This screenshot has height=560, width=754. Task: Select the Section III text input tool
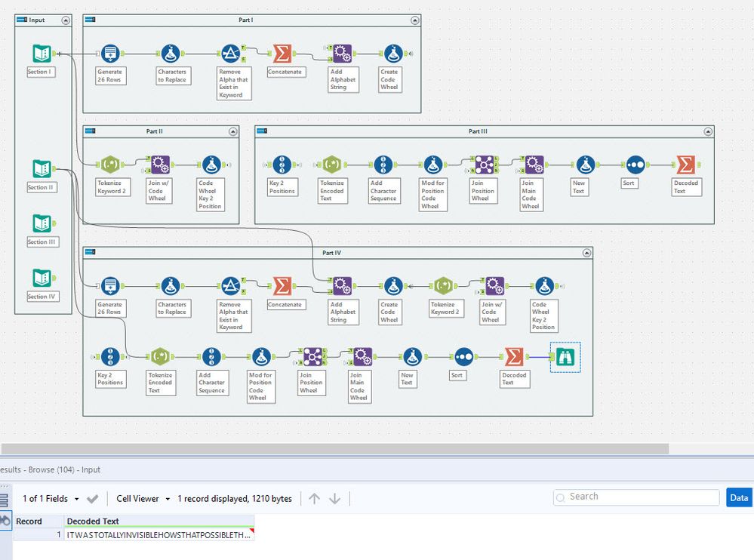(42, 223)
